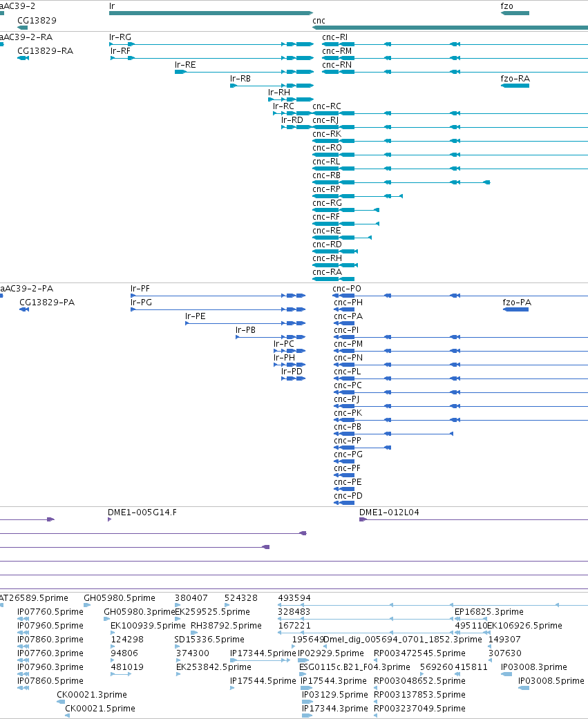Click protein cnc-PO label
Screen dimensions: 588x719
(347, 289)
